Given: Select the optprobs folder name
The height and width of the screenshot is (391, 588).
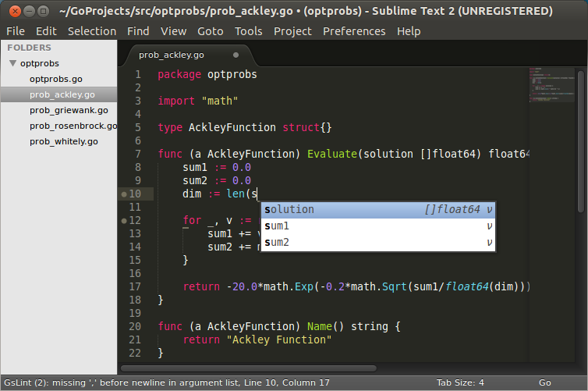Looking at the screenshot, I should pyautogui.click(x=40, y=63).
